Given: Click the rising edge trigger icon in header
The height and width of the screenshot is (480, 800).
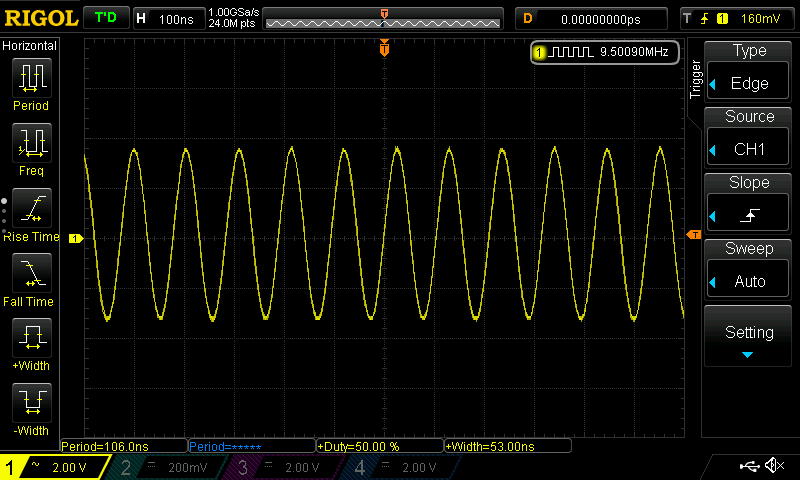Looking at the screenshot, I should pyautogui.click(x=705, y=19).
